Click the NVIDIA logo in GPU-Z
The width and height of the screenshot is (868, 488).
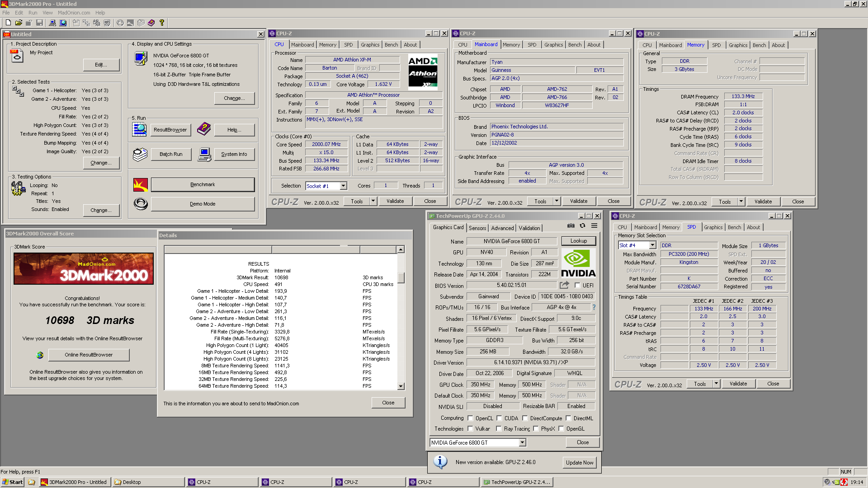pos(578,263)
